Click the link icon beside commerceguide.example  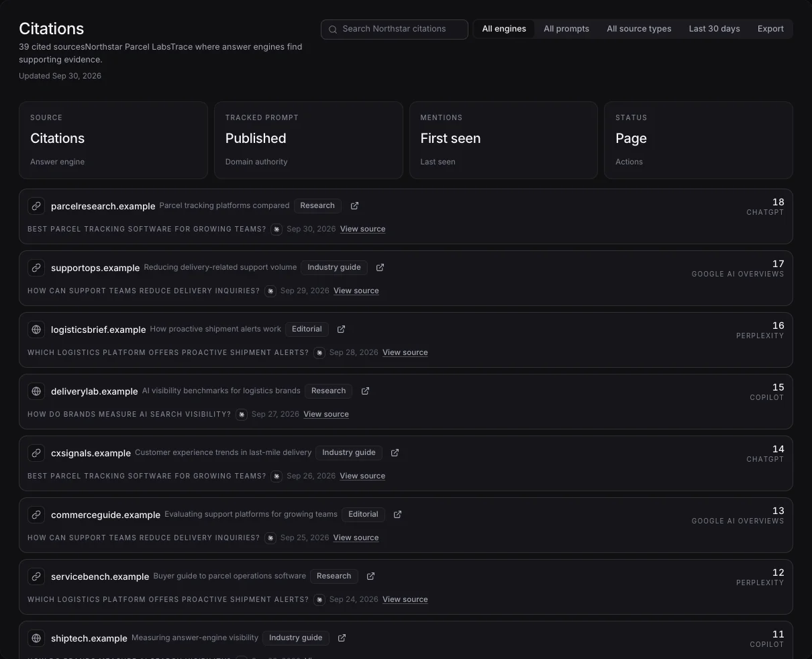point(36,515)
